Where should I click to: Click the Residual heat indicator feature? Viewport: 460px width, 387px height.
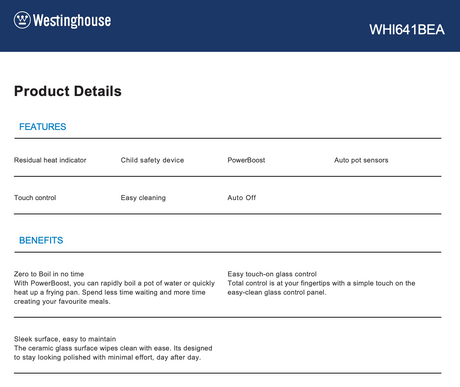[x=50, y=160]
